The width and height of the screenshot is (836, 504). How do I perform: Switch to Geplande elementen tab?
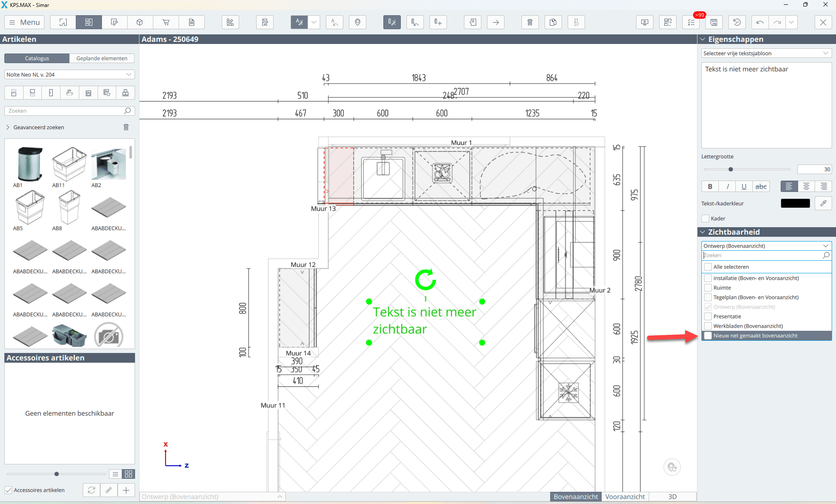[102, 58]
